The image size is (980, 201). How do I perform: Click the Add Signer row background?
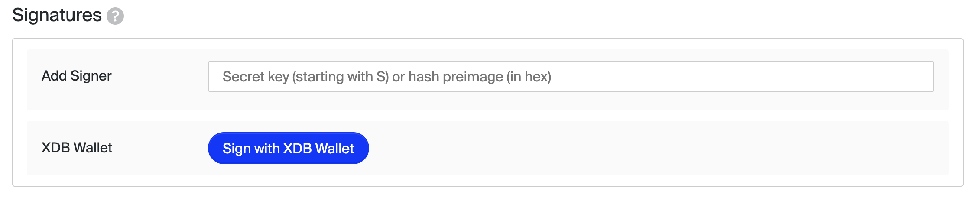pos(488,80)
